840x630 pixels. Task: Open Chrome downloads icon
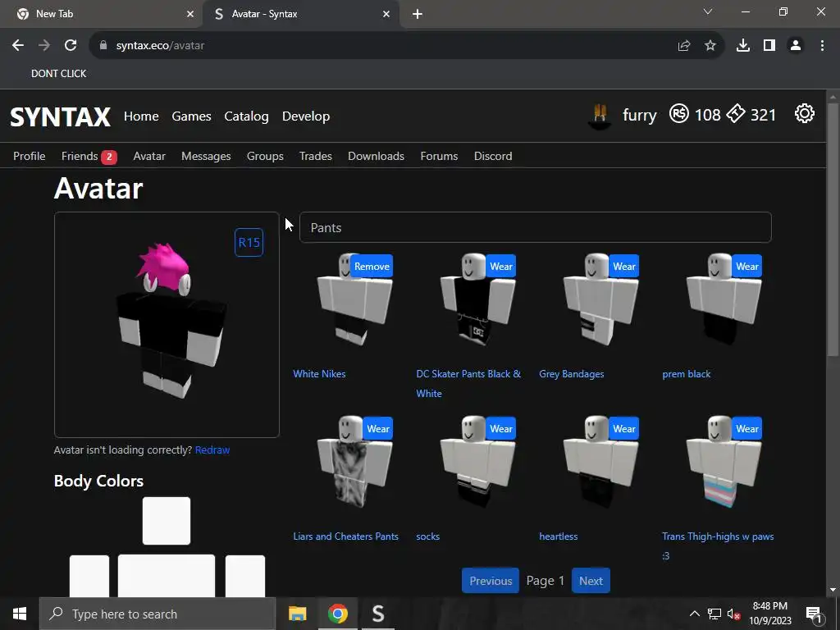pos(743,46)
